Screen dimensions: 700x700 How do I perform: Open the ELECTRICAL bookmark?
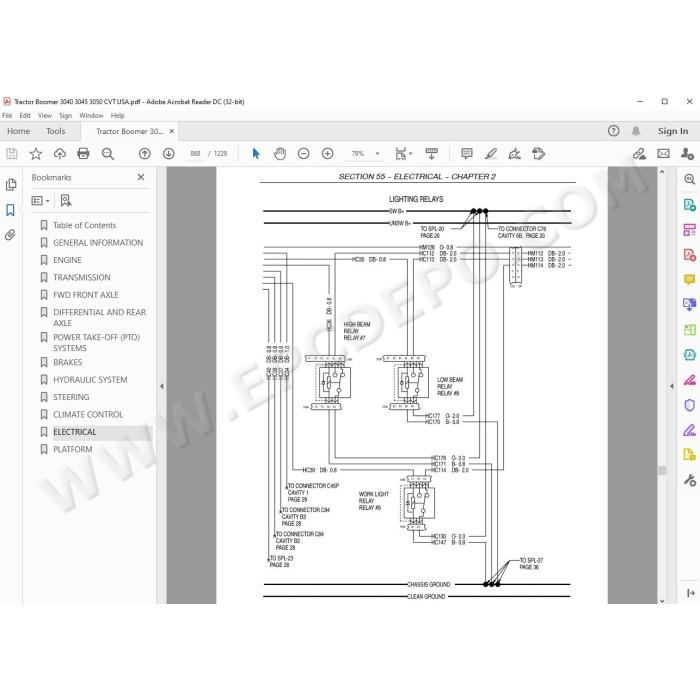pos(75,432)
